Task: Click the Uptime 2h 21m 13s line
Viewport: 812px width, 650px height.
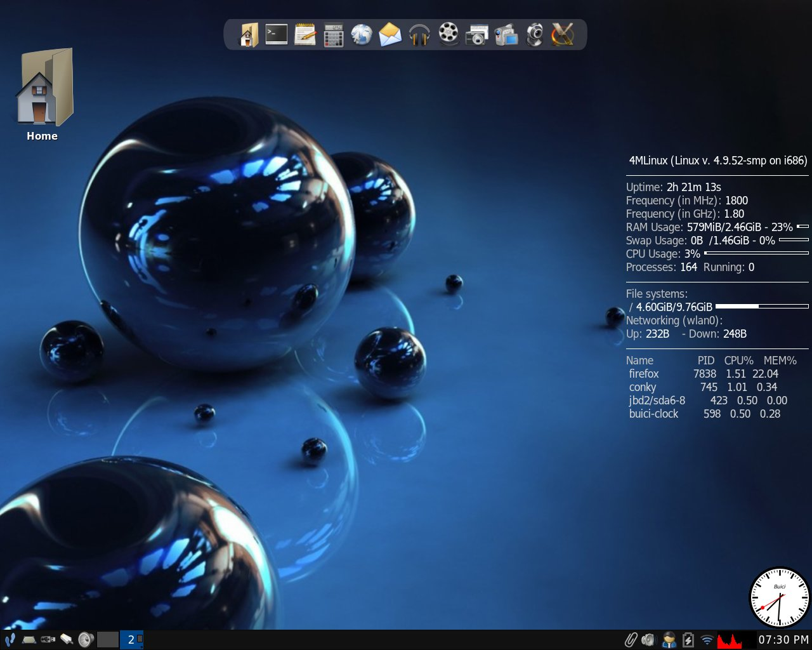Action: pyautogui.click(x=674, y=187)
